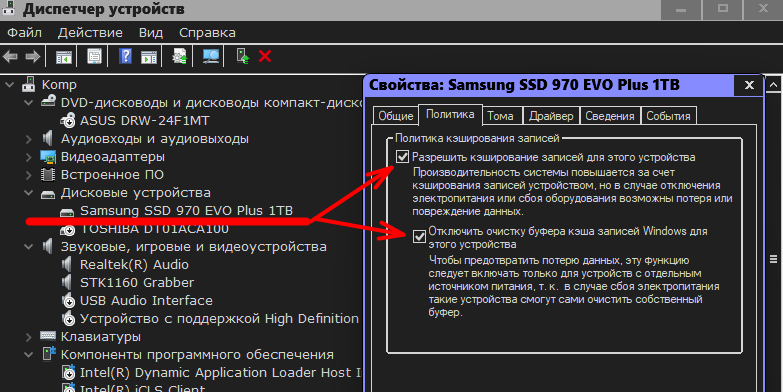Expand the Клавиатуры category
The width and height of the screenshot is (783, 392).
[29, 337]
